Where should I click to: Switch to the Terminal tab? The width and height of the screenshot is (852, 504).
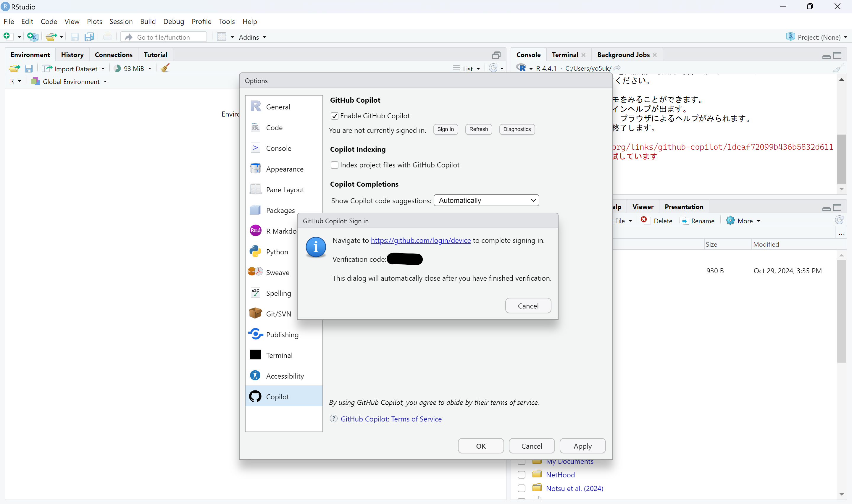pyautogui.click(x=564, y=55)
